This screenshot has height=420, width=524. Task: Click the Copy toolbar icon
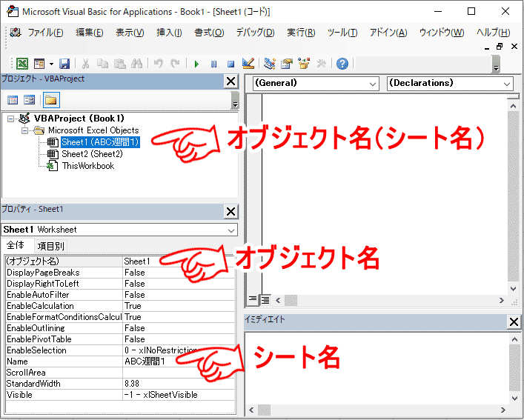click(x=102, y=64)
